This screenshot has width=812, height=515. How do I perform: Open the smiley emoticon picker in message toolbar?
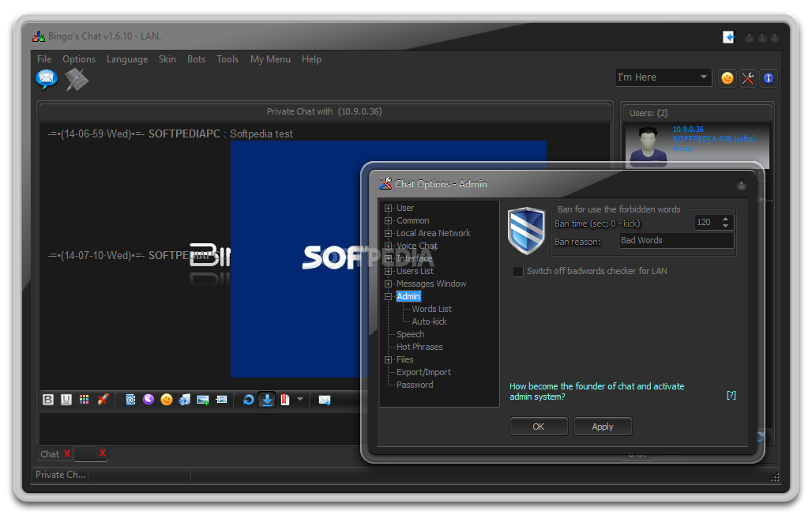[166, 400]
